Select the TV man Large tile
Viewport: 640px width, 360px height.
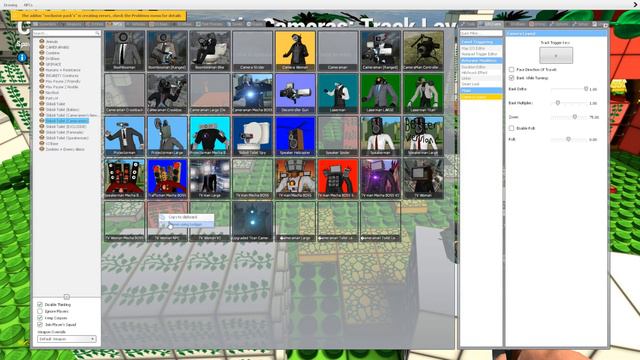pos(210,179)
